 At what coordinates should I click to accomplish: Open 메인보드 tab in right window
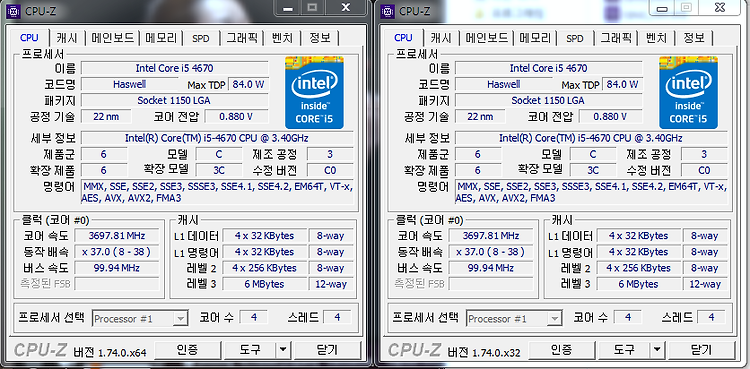point(487,38)
